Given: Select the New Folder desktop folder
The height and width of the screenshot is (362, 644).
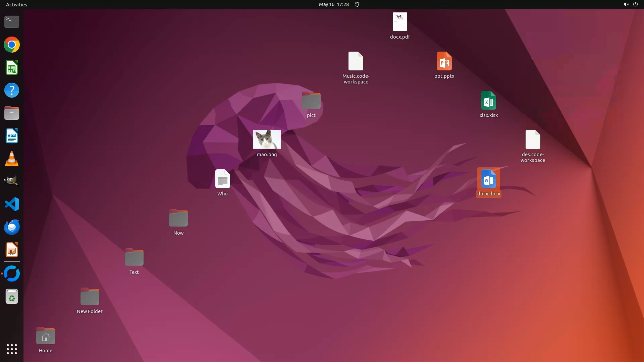Looking at the screenshot, I should (90, 297).
